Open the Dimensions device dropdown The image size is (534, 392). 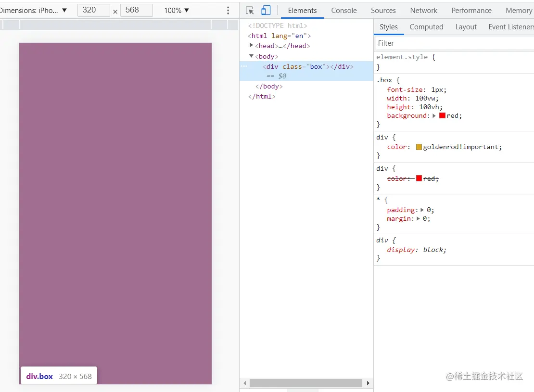coord(33,10)
